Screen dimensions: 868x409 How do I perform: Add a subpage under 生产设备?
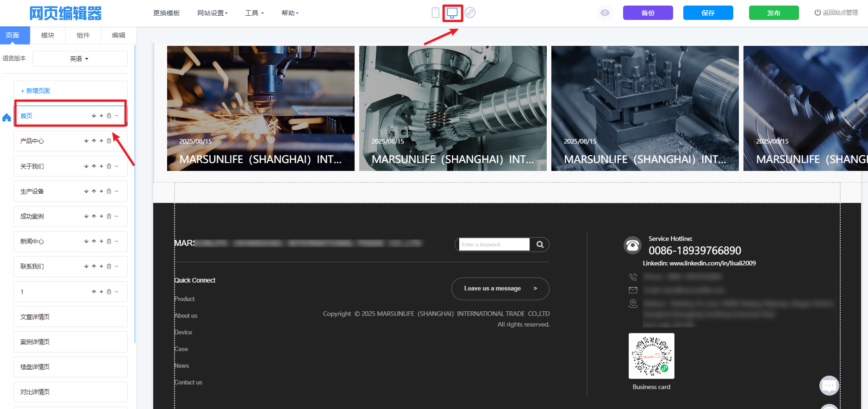tap(101, 191)
